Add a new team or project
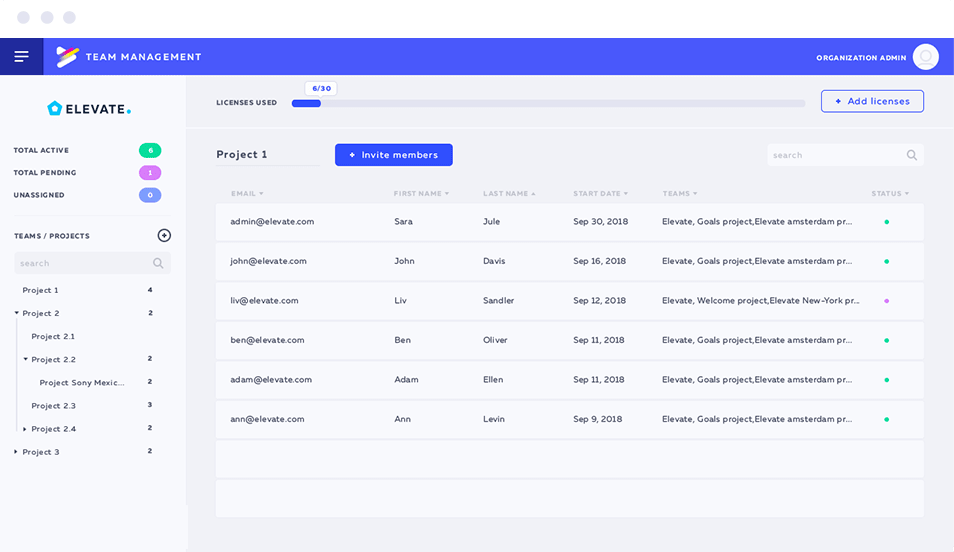 pos(164,236)
